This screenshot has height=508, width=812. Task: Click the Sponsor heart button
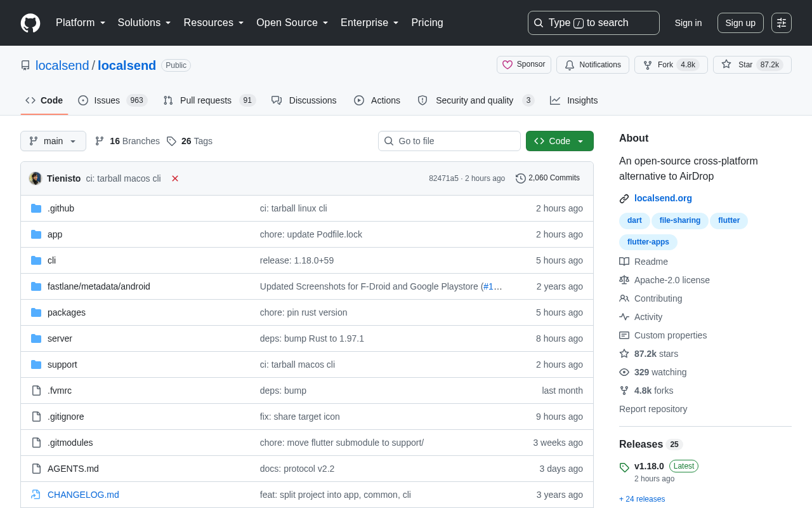click(x=524, y=65)
